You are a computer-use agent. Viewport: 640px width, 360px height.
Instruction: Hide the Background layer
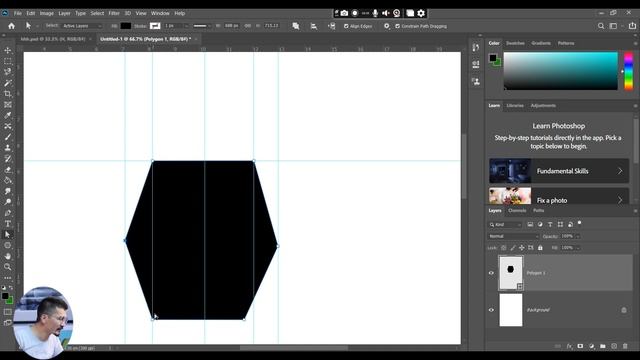click(x=491, y=310)
